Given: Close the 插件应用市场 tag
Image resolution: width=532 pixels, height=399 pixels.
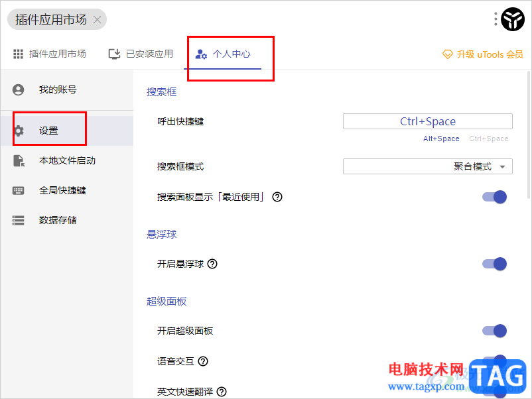Looking at the screenshot, I should (98, 20).
